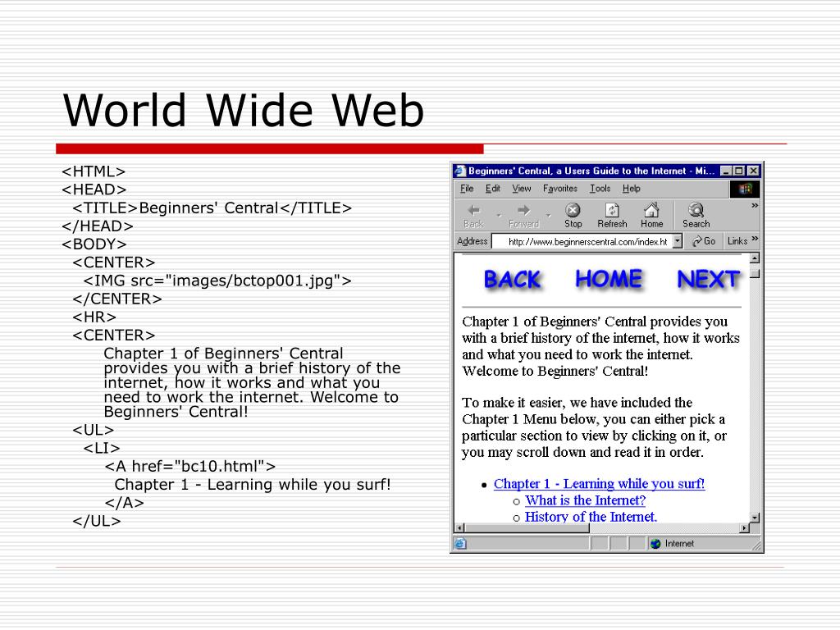Open the Forward history dropdown arrow
Viewport: 840px width, 630px height.
(549, 215)
